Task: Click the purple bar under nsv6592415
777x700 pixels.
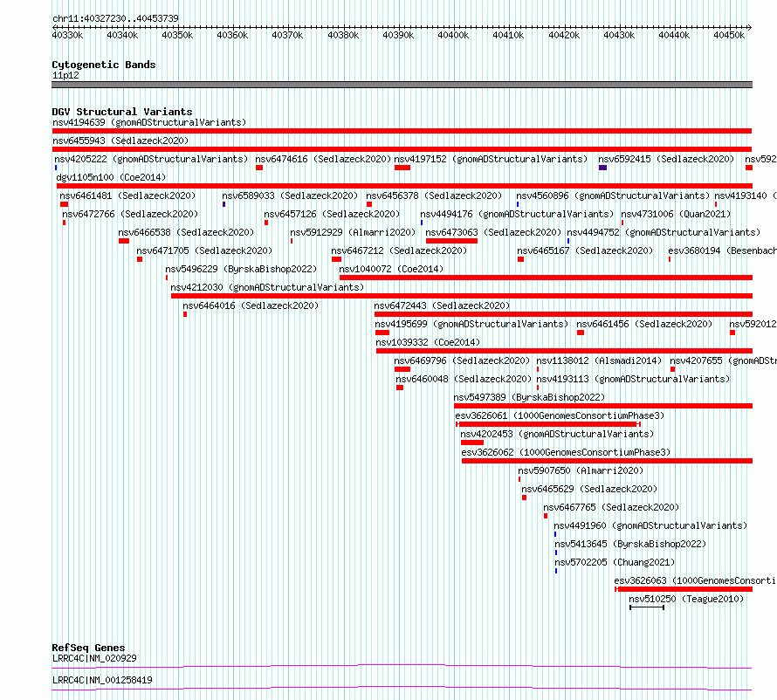Action: (x=602, y=168)
